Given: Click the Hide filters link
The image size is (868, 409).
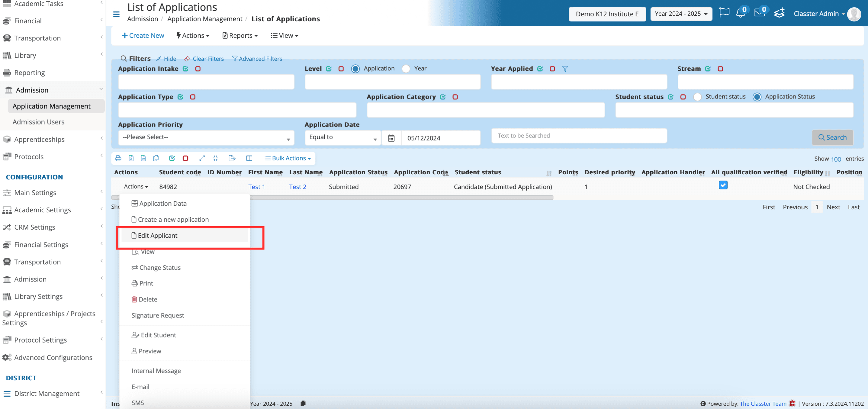Looking at the screenshot, I should coord(166,59).
